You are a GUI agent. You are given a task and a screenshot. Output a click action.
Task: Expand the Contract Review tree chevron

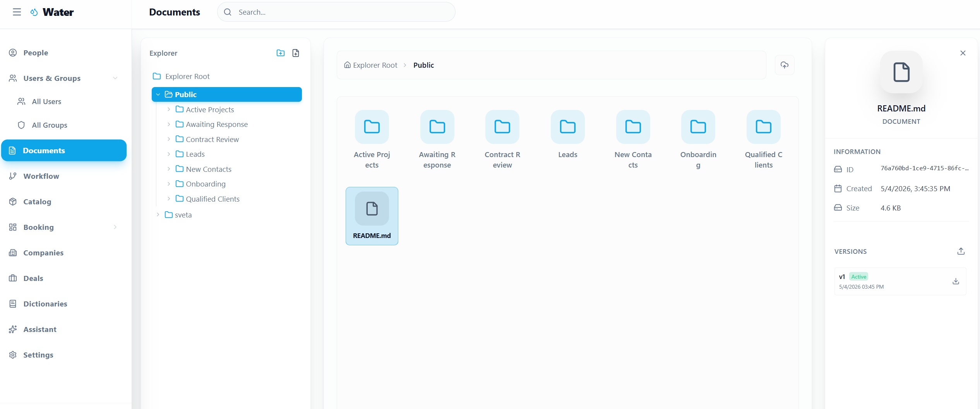(x=169, y=139)
